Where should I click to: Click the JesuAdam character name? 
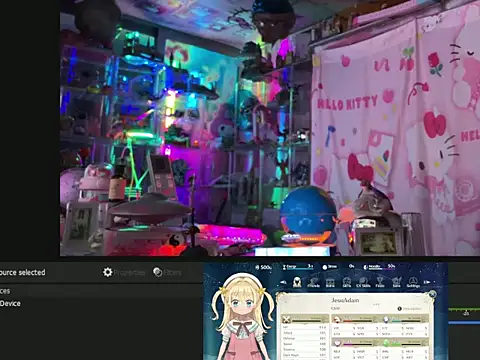coord(345,300)
